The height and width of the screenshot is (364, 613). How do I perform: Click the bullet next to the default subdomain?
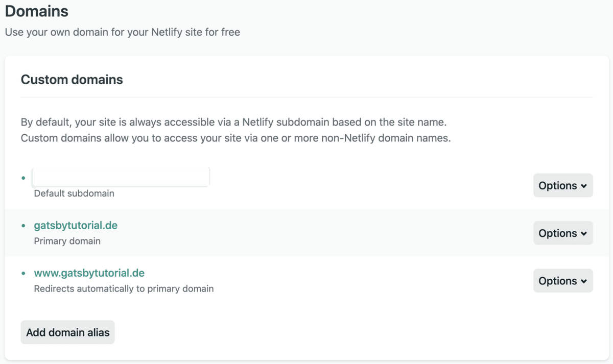(23, 178)
